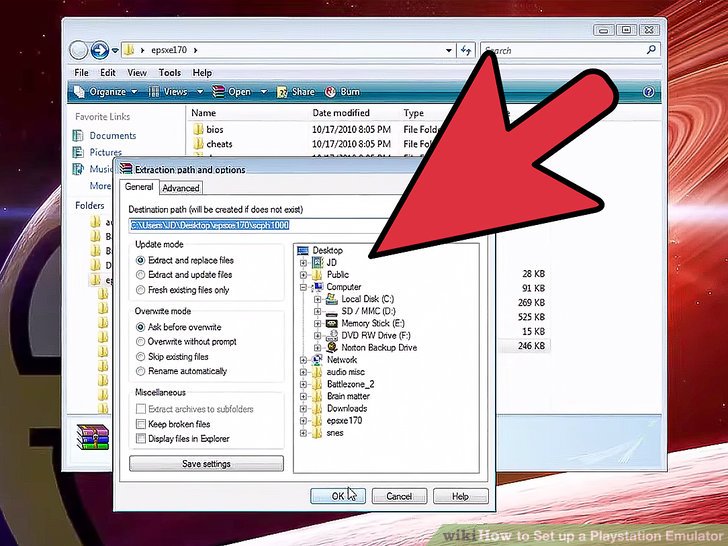Collapse the Computer node in tree

(303, 287)
